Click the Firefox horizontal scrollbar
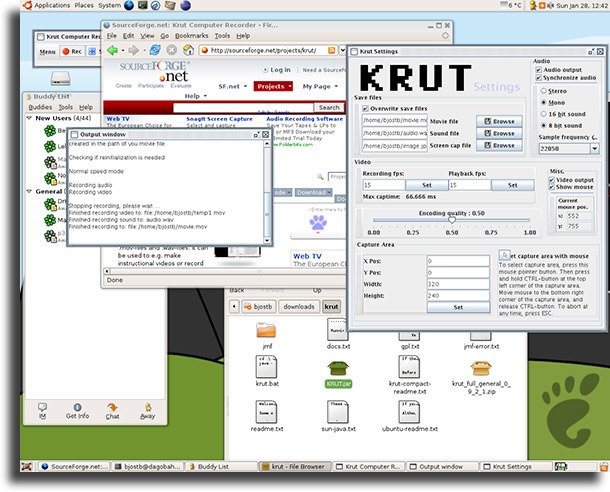 224,271
